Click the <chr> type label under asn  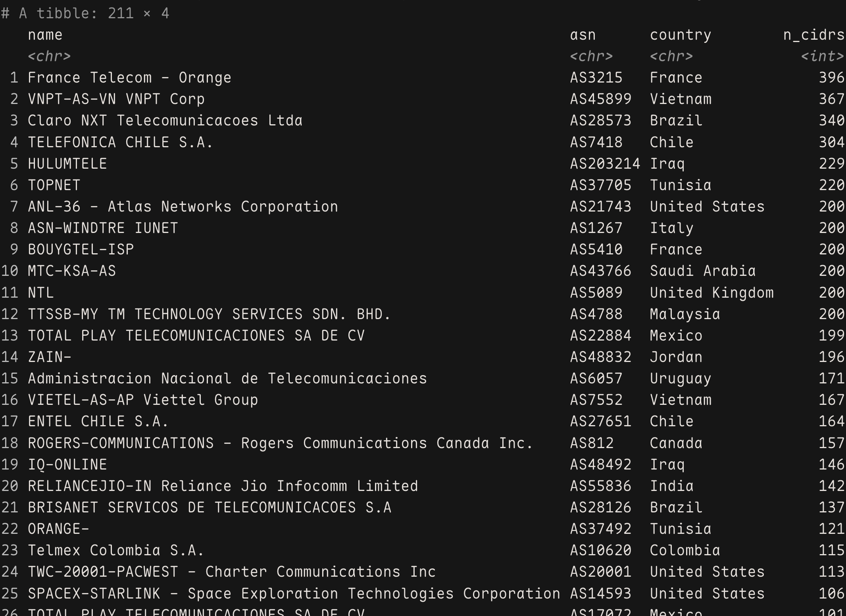(592, 56)
